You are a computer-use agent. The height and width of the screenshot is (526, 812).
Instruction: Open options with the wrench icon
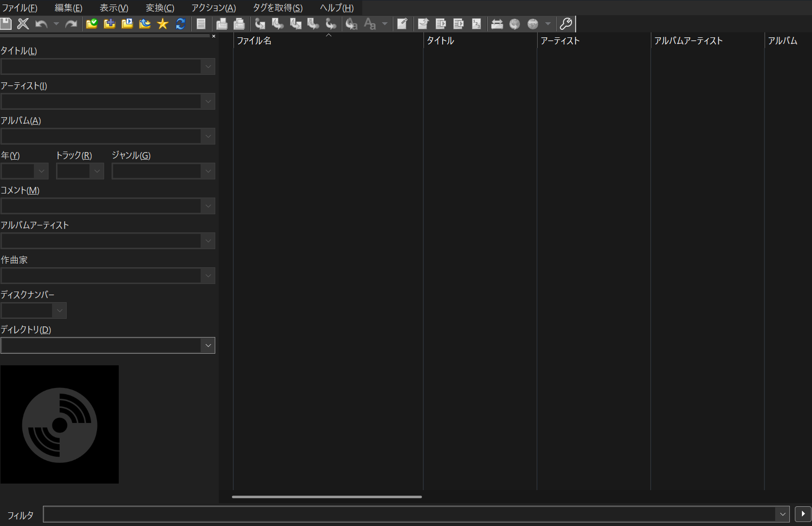565,24
